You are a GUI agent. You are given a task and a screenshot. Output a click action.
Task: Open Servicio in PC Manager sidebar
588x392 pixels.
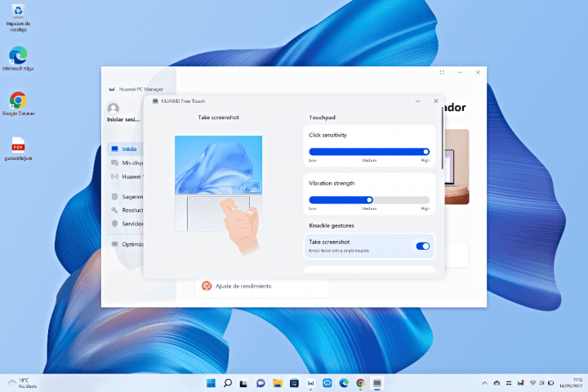click(127, 224)
